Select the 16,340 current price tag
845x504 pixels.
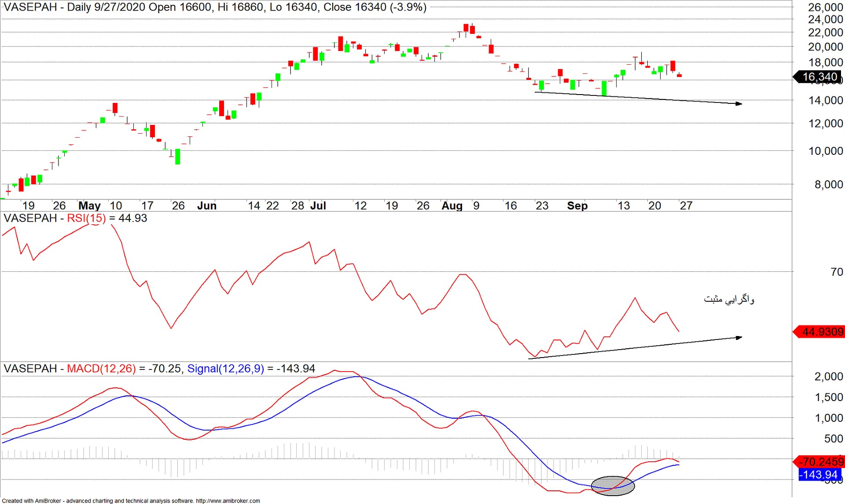coord(818,77)
